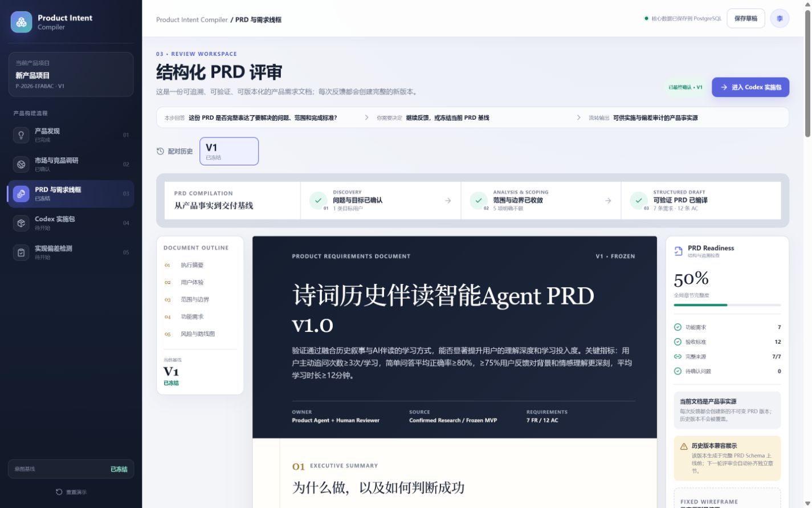The image size is (812, 508).
Task: Click the lightbulb icon for 产品发现
Action: (21, 135)
